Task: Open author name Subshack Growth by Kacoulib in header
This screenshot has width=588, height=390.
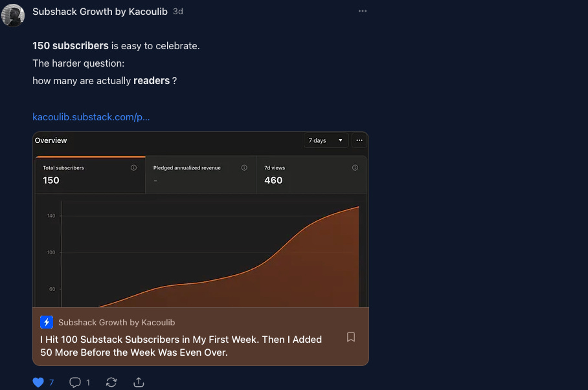Action: click(100, 12)
